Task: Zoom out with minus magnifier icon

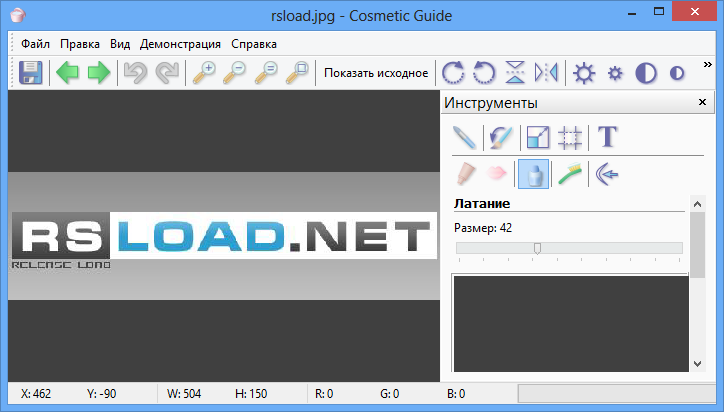Action: (235, 73)
